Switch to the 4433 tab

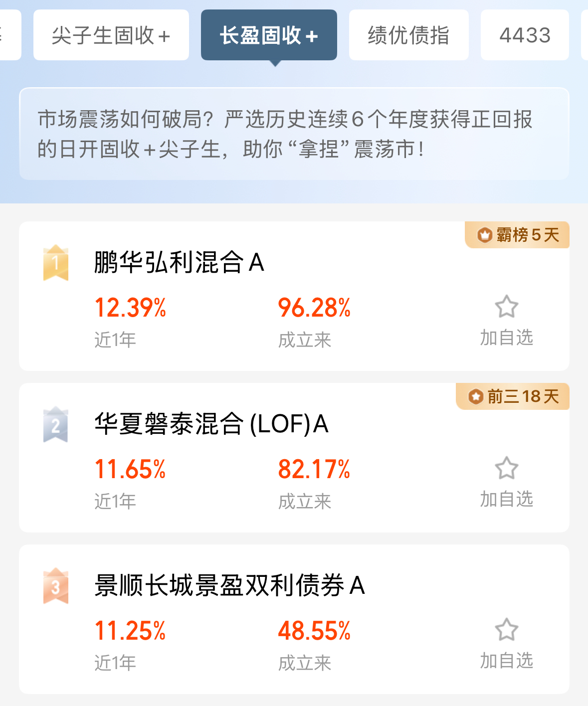point(525,35)
